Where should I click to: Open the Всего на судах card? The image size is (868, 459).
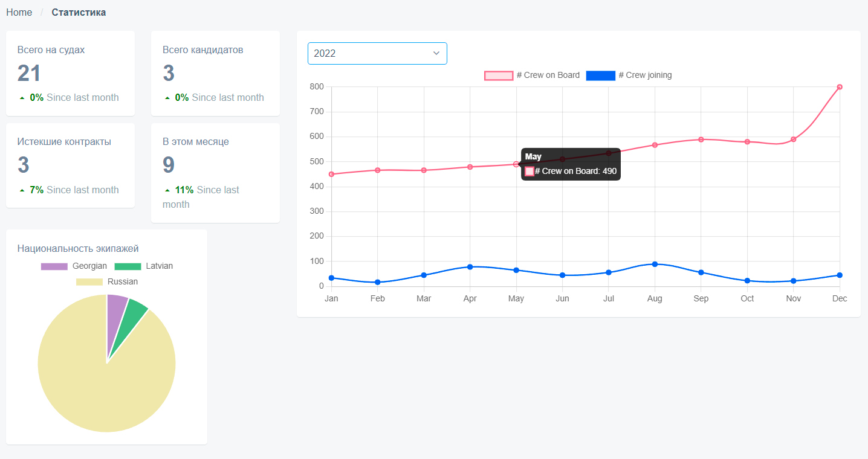(x=70, y=73)
